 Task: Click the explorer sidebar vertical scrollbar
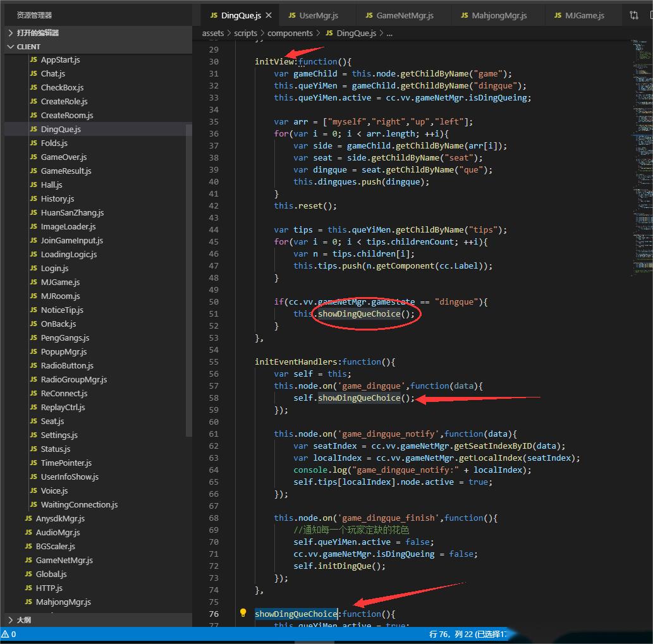pos(188,278)
